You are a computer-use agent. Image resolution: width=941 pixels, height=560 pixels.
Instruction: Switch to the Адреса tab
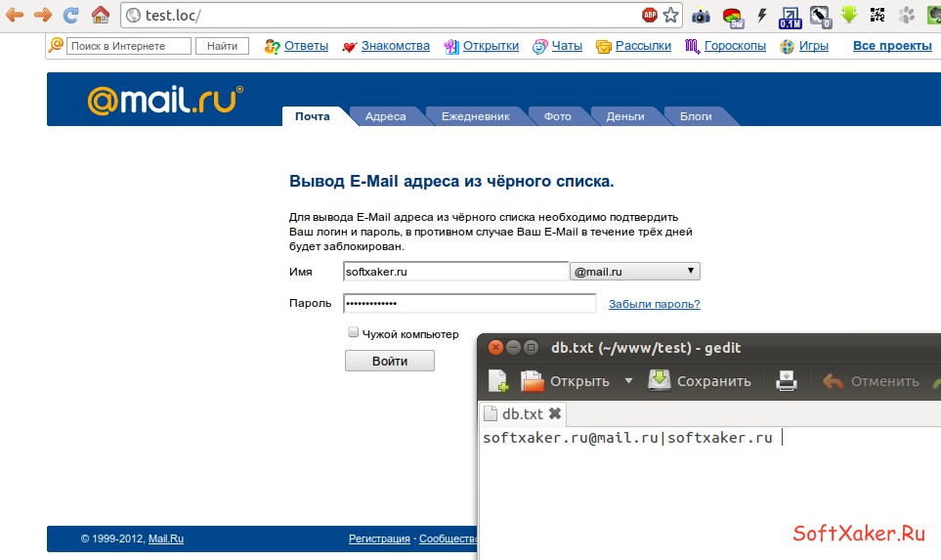coord(385,116)
